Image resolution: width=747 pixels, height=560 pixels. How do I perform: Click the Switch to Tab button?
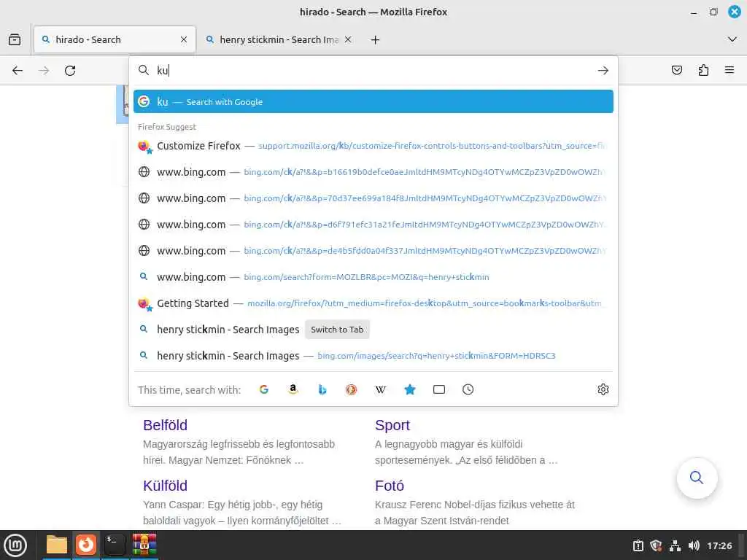click(x=337, y=330)
